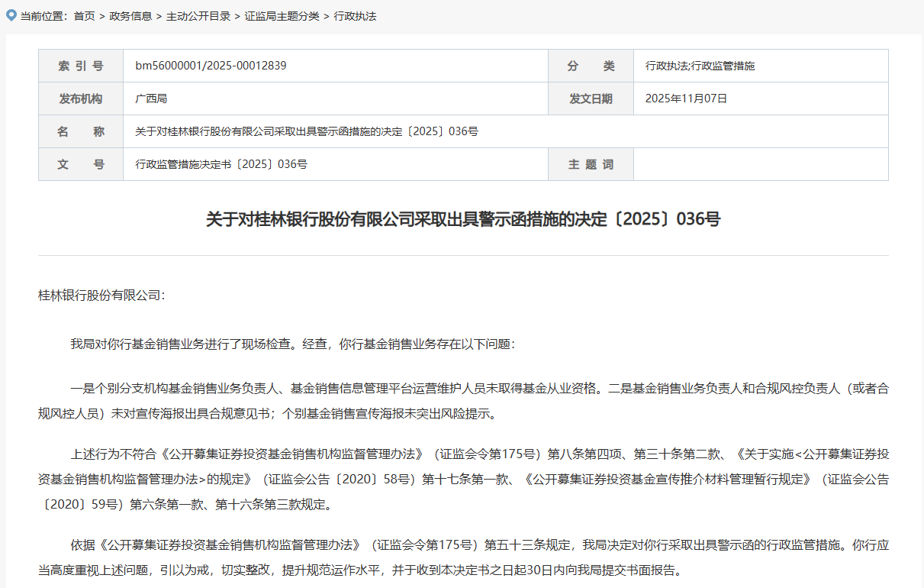Click the location pin icon before 当前位置
The width and height of the screenshot is (924, 588).
tap(11, 15)
